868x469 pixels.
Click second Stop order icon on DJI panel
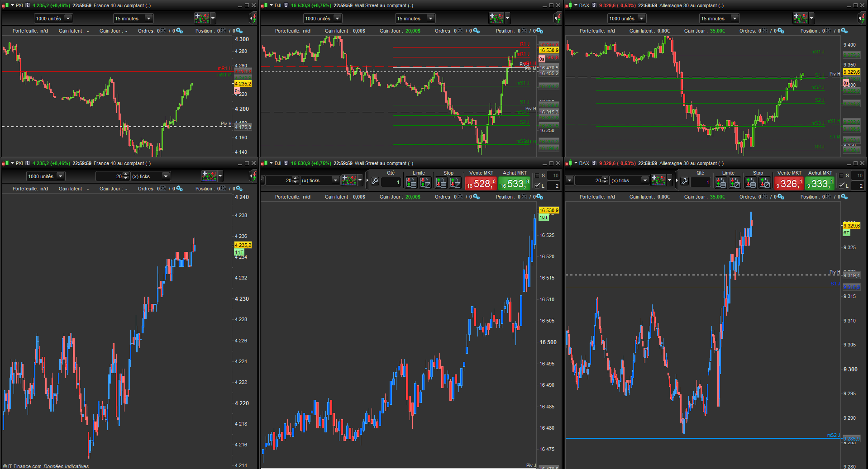[455, 183]
